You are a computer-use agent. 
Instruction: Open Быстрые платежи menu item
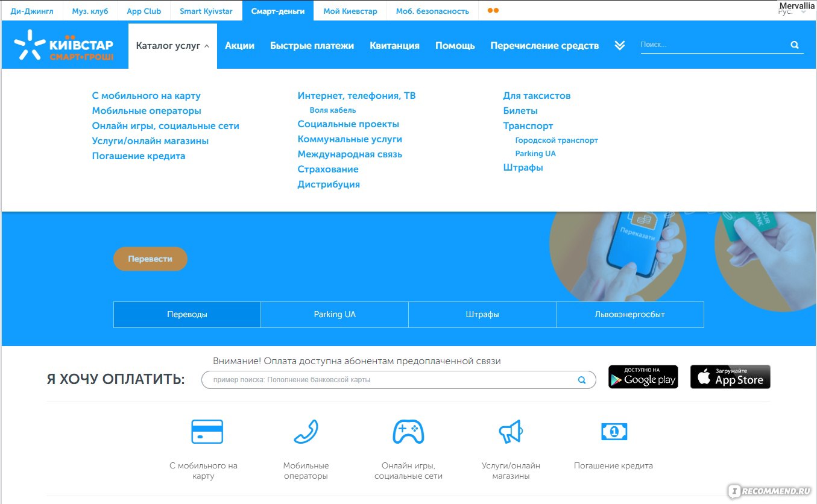pyautogui.click(x=312, y=45)
